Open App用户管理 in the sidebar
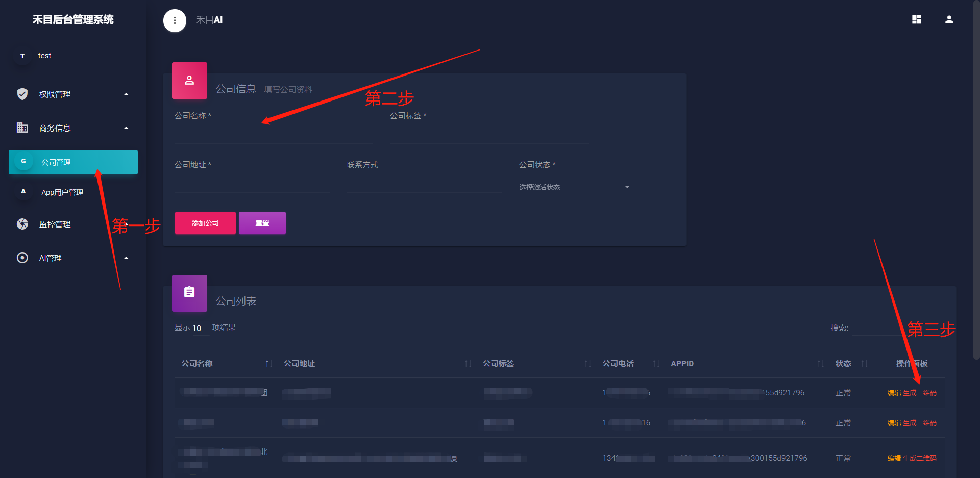Screen dimensions: 980x478 pos(73,192)
